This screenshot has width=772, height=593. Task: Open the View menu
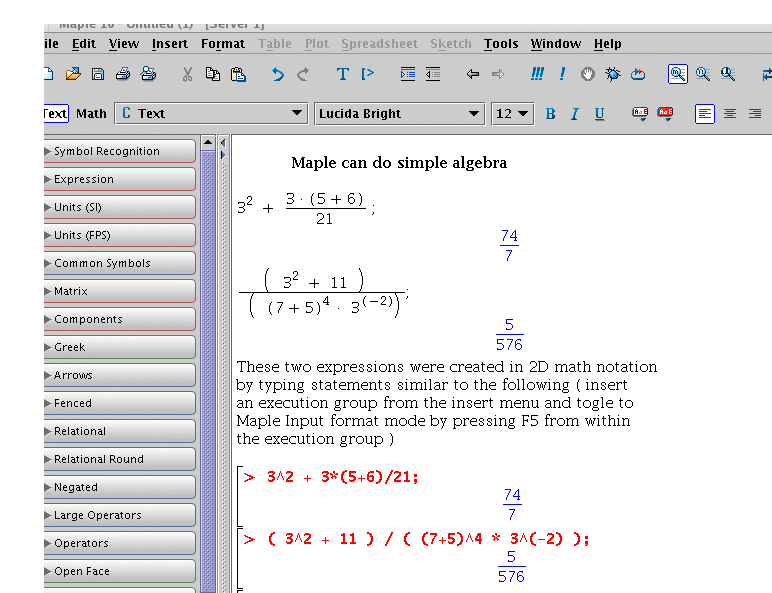click(x=124, y=44)
